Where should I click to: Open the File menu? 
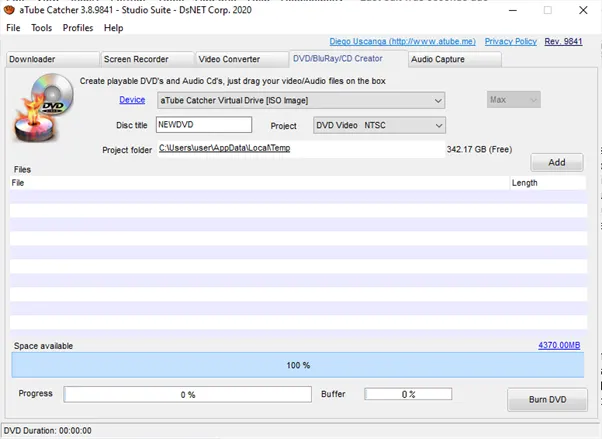13,28
